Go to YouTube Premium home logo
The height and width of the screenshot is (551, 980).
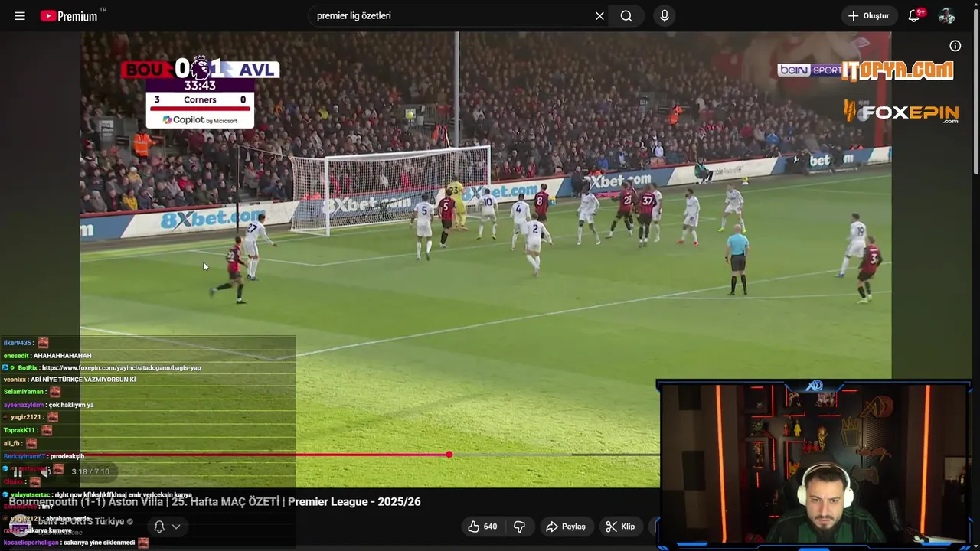click(x=70, y=15)
